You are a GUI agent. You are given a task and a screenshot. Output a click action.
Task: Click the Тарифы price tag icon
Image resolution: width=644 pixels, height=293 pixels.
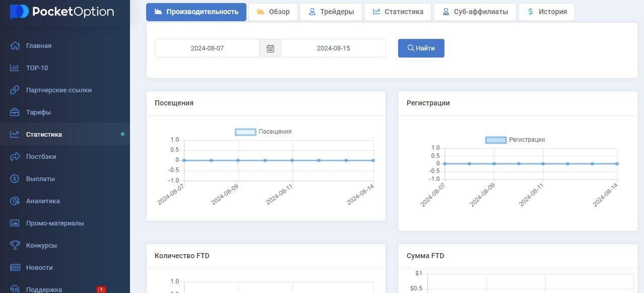point(16,112)
